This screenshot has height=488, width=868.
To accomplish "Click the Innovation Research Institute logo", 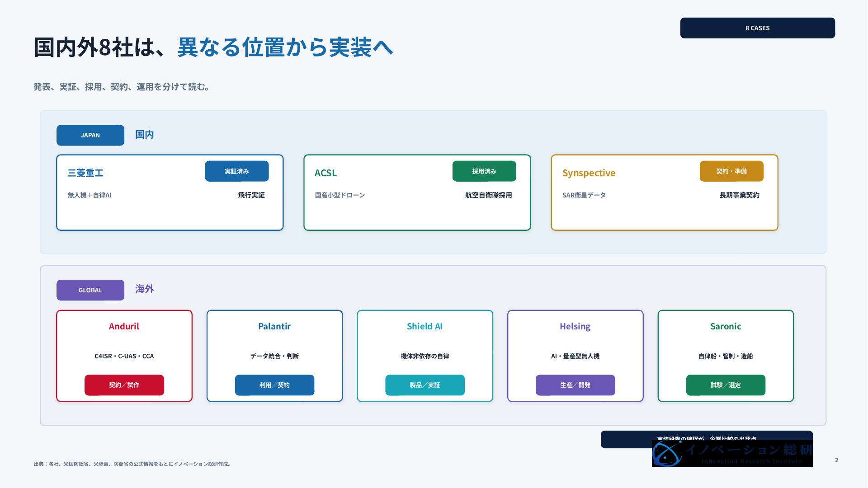I will (x=732, y=453).
